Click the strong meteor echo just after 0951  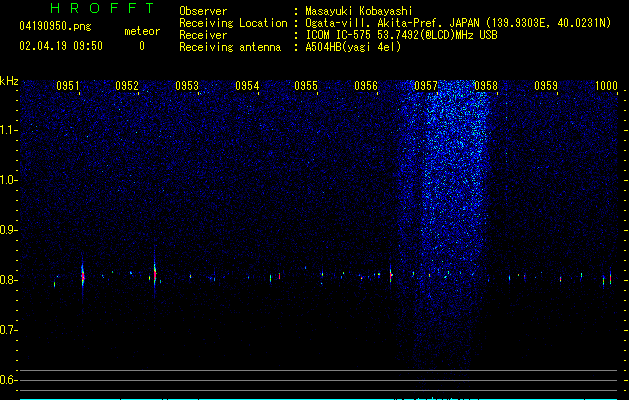[83, 275]
